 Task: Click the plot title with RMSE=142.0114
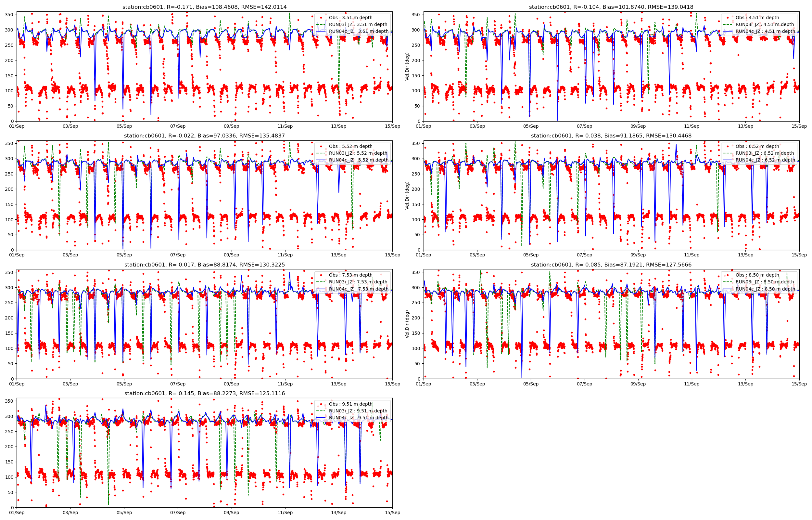click(204, 7)
